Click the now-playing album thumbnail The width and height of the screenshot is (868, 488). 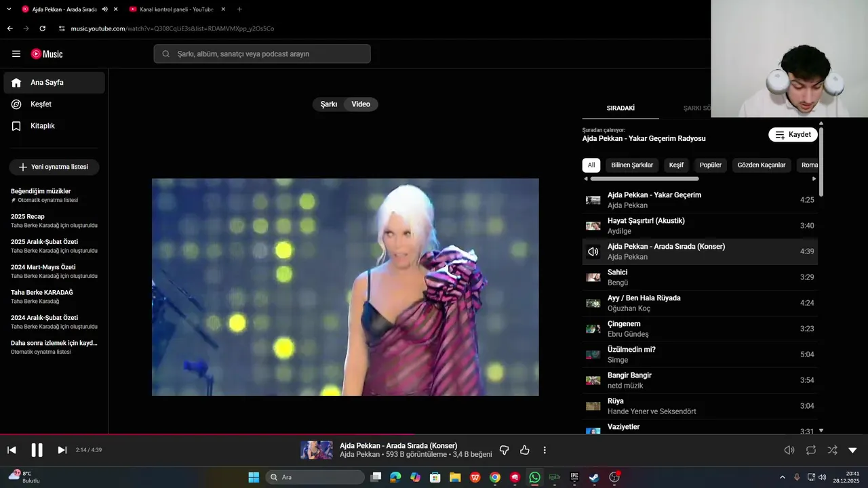coord(317,450)
